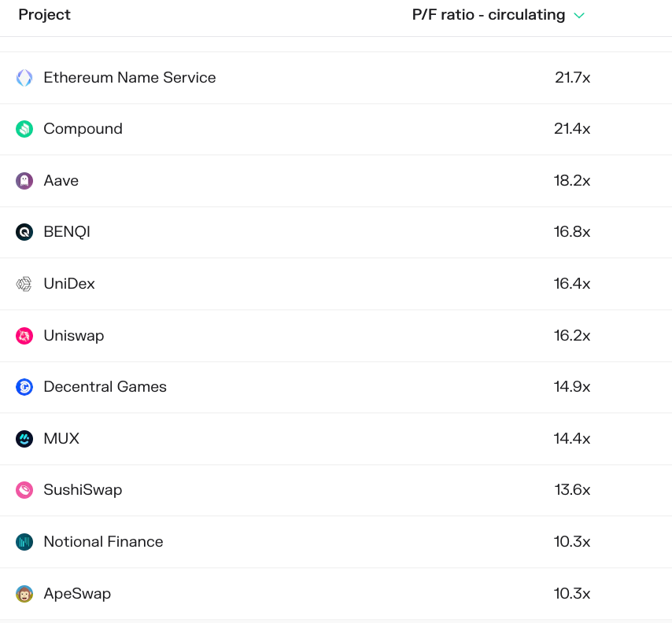672x623 pixels.
Task: Select Aave's 18.2x ratio value
Action: pos(572,181)
